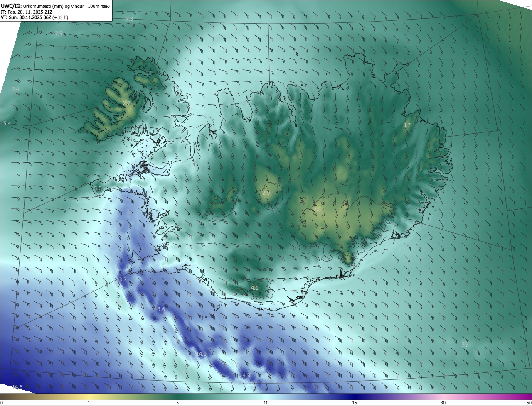Click the 4.1 value label
This screenshot has height=406, width=532.
tap(254, 288)
